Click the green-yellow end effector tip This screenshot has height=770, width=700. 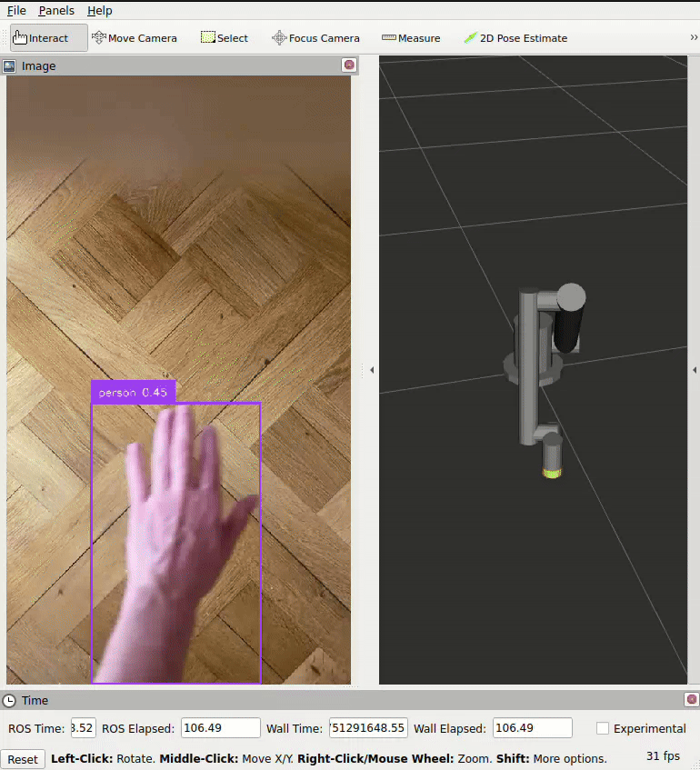click(552, 474)
